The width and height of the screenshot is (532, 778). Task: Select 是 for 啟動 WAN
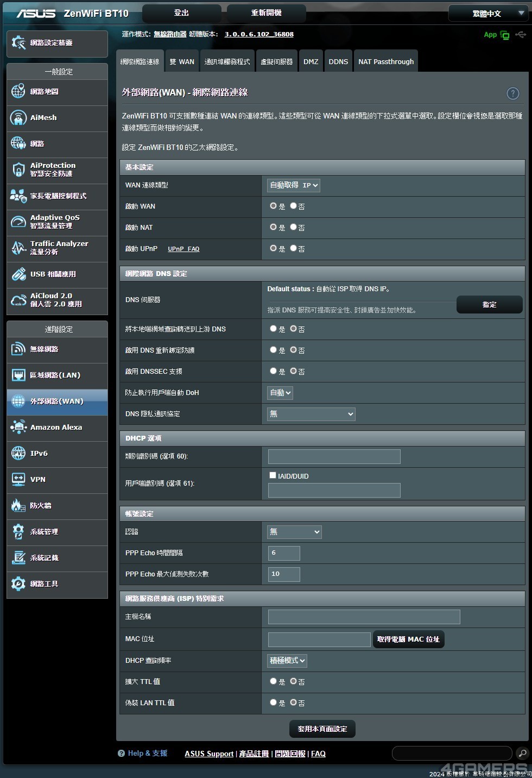273,206
